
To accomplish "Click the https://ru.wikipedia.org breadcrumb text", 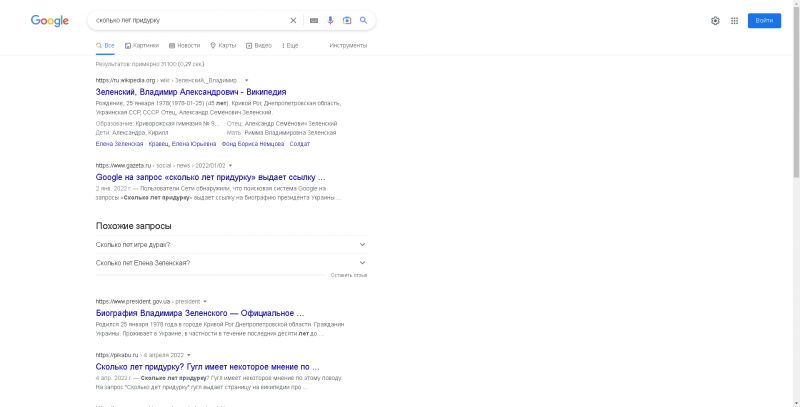I will (x=125, y=81).
